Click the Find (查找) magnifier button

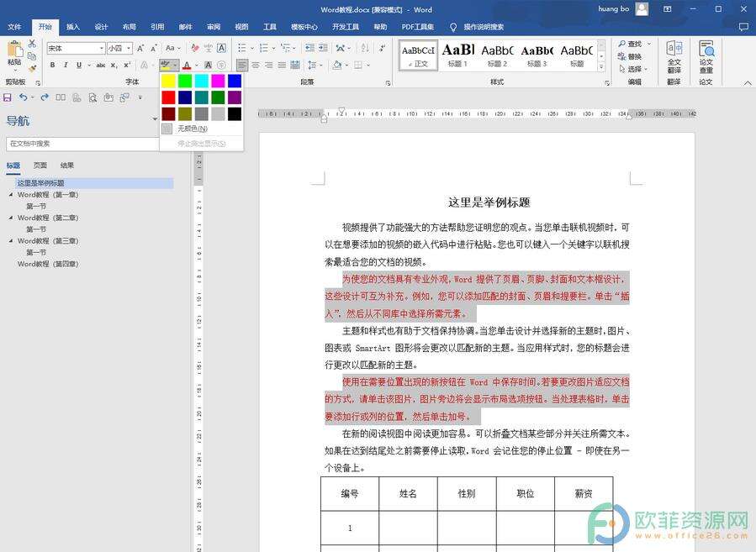[631, 44]
